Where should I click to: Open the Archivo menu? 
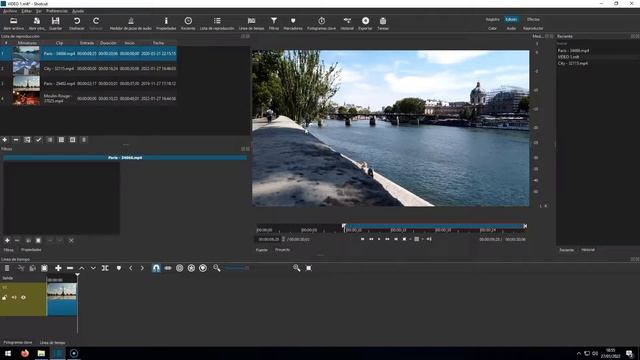click(x=10, y=11)
